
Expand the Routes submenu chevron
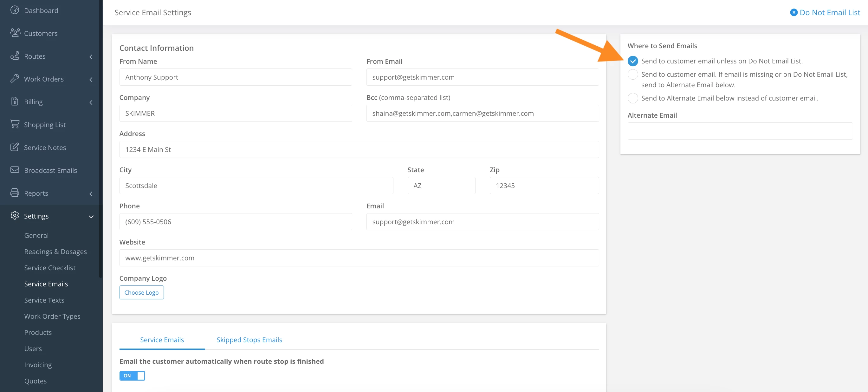(91, 57)
